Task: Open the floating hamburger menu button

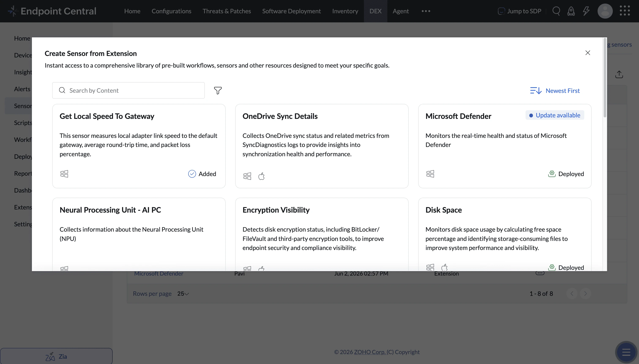Action: coord(626,353)
